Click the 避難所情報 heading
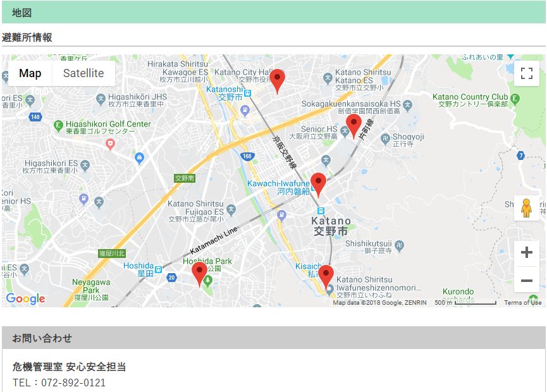This screenshot has width=547, height=392. click(27, 37)
